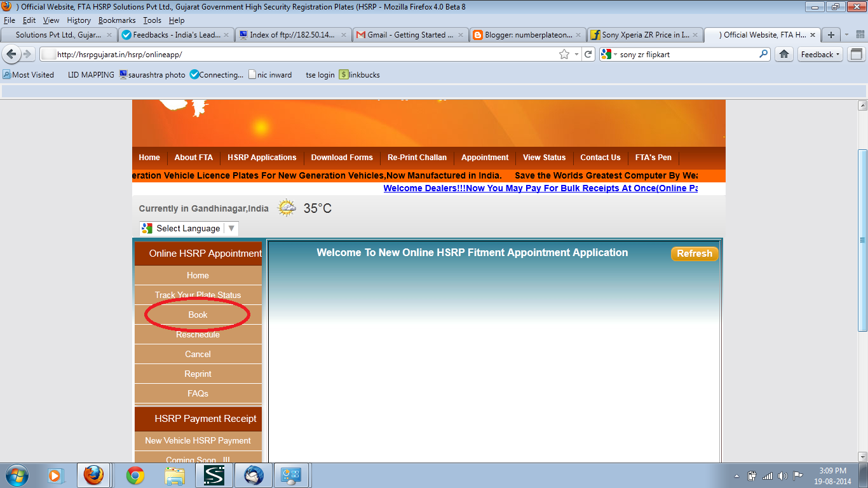The image size is (868, 488).
Task: Click the Refresh button on the page
Action: click(x=695, y=254)
